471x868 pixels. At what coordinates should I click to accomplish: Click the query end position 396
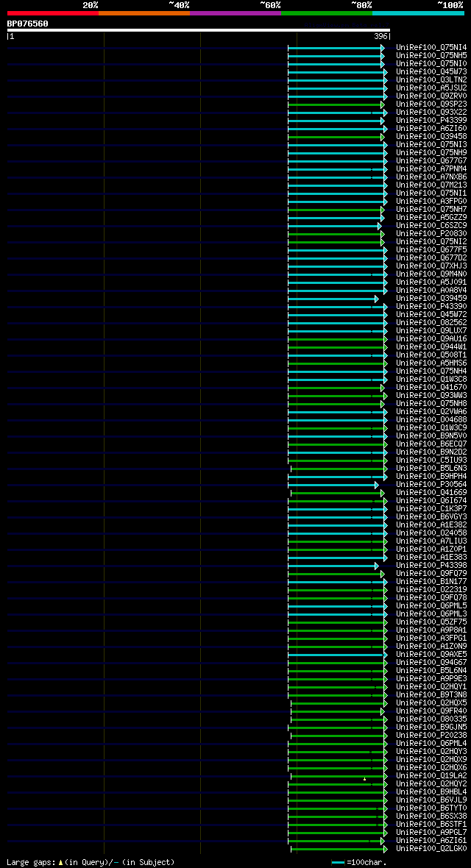[381, 37]
